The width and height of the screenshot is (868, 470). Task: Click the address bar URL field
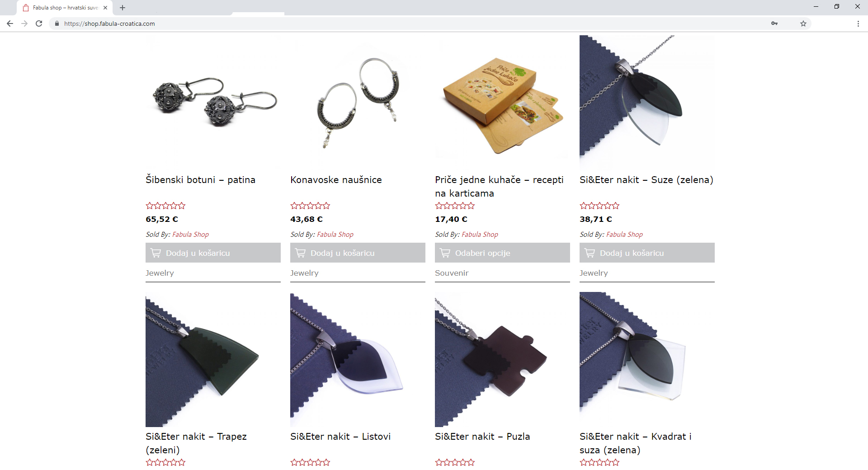[x=407, y=23]
